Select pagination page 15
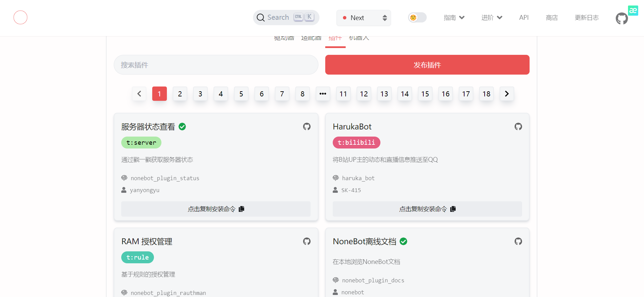Image resolution: width=644 pixels, height=297 pixels. [425, 94]
